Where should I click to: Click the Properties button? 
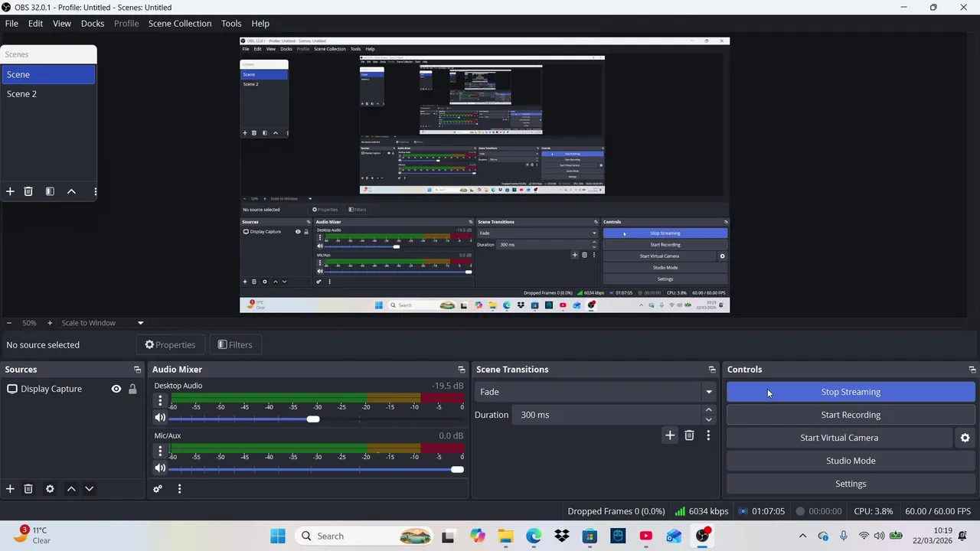coord(170,345)
